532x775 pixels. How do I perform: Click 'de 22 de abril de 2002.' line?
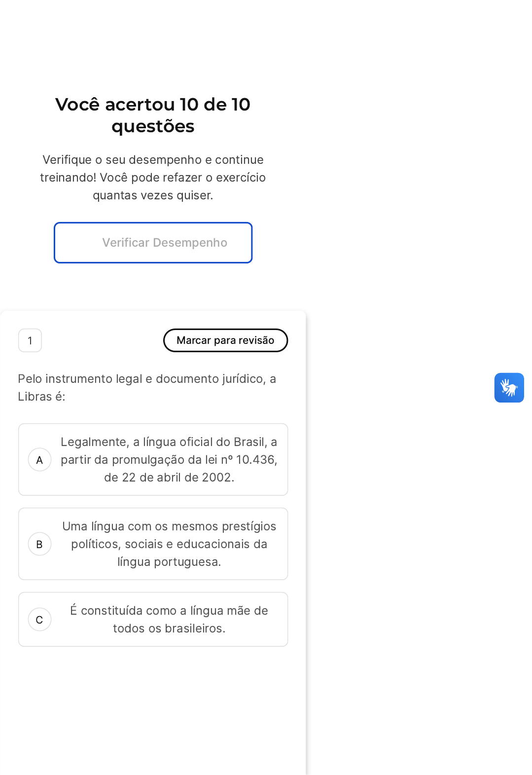pos(169,478)
